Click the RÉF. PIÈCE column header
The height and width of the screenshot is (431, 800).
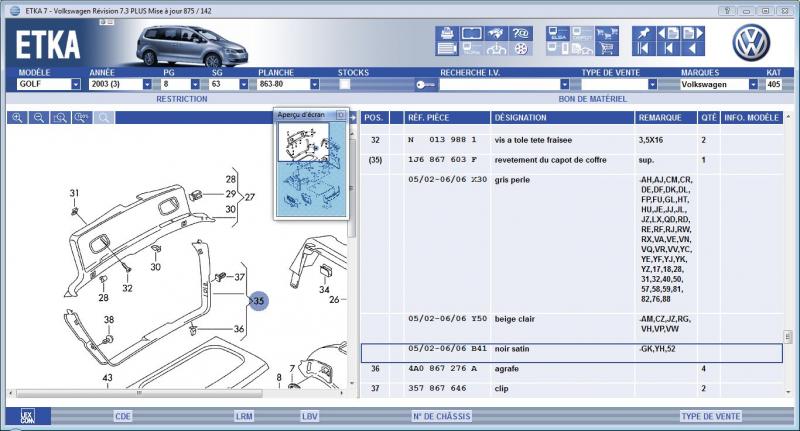pos(447,118)
